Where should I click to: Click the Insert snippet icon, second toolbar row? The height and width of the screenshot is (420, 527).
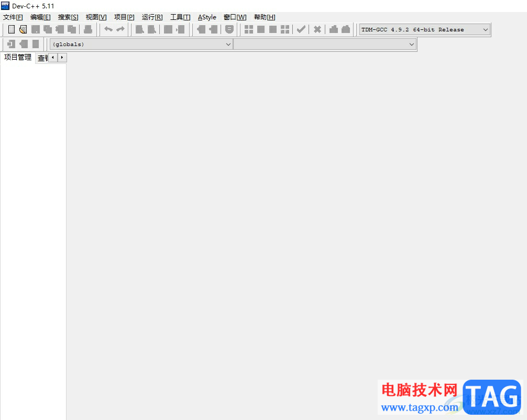coord(11,44)
